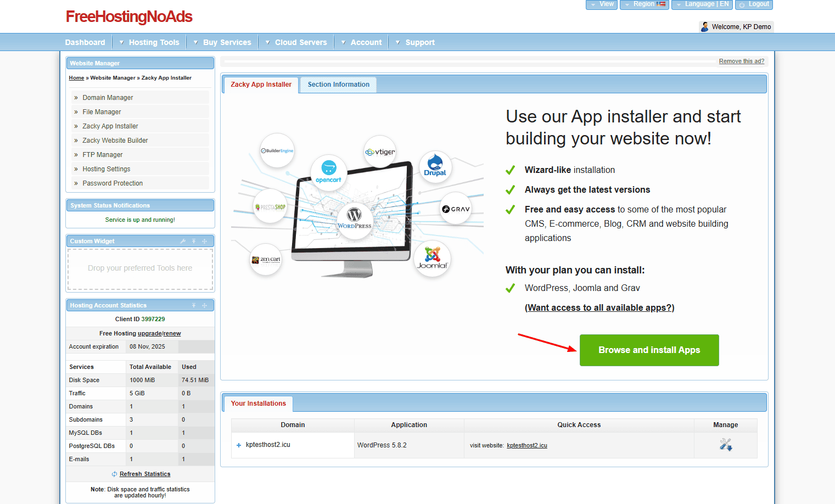Click the Logout button

(754, 4)
